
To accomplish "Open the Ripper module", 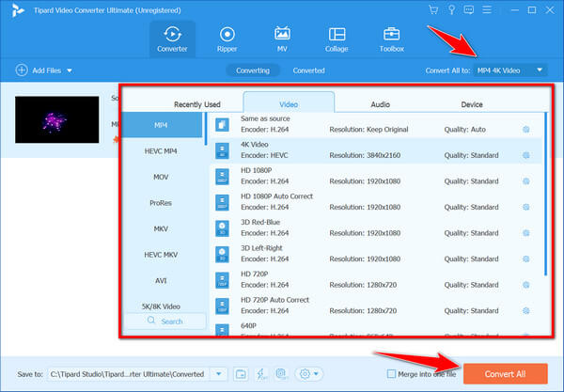I will tap(227, 39).
